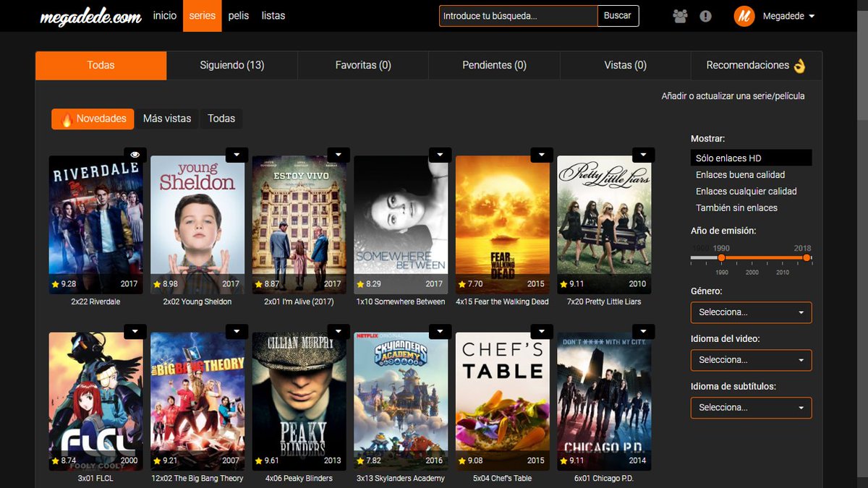Image resolution: width=868 pixels, height=488 pixels.
Task: Switch to the Siguiendo (13) tab
Action: click(x=232, y=65)
